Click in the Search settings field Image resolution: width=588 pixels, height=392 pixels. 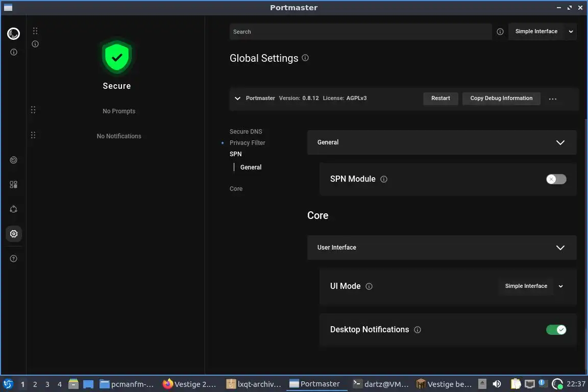pyautogui.click(x=360, y=32)
